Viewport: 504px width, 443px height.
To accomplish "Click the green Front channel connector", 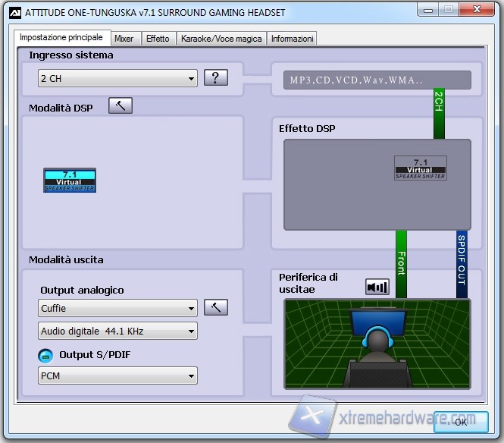I will (x=402, y=264).
